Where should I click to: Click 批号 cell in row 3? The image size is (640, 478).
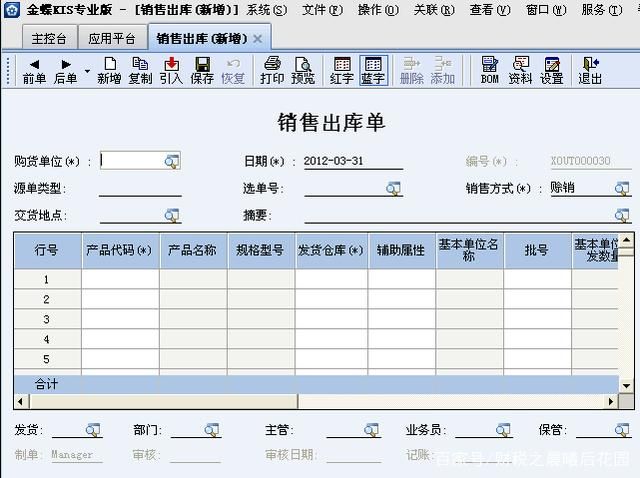click(537, 319)
